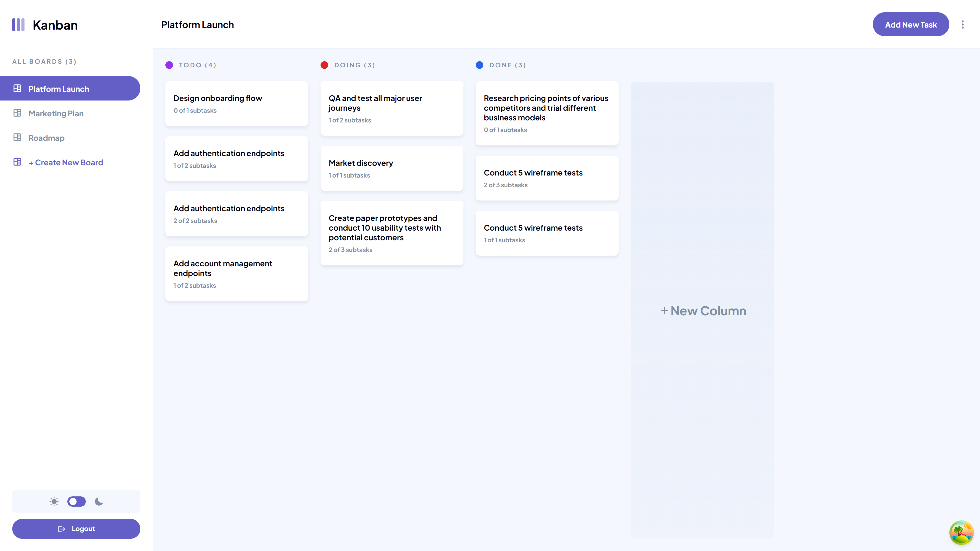980x551 pixels.
Task: Click the sun light-mode icon
Action: [x=54, y=501]
